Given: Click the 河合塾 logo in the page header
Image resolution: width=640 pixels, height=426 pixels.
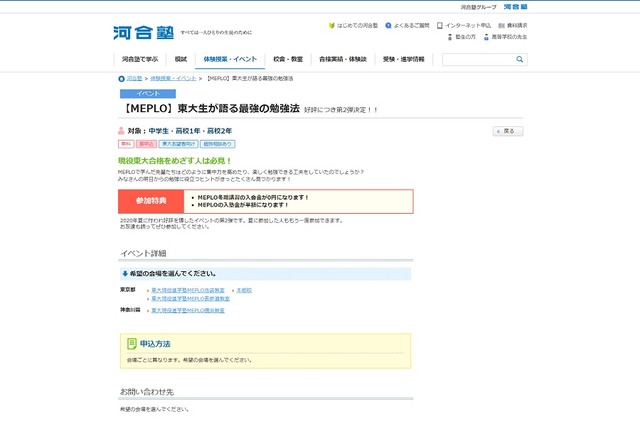Looking at the screenshot, I should (143, 33).
